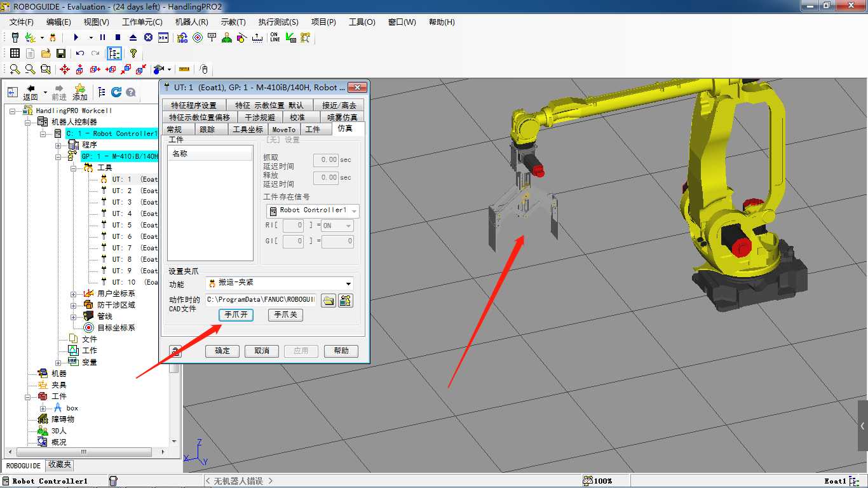This screenshot has width=868, height=488.
Task: Open the run panel icon
Action: point(163,37)
